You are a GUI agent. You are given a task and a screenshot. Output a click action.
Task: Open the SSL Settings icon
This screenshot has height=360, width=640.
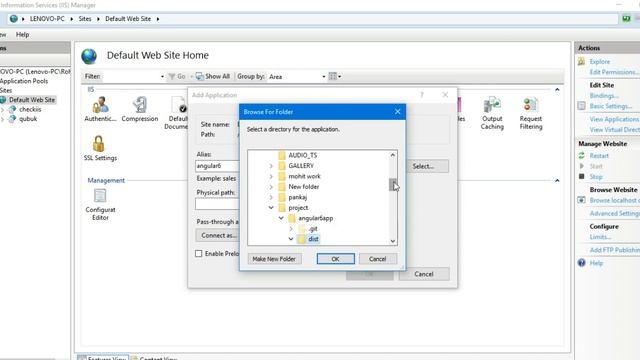click(x=99, y=144)
